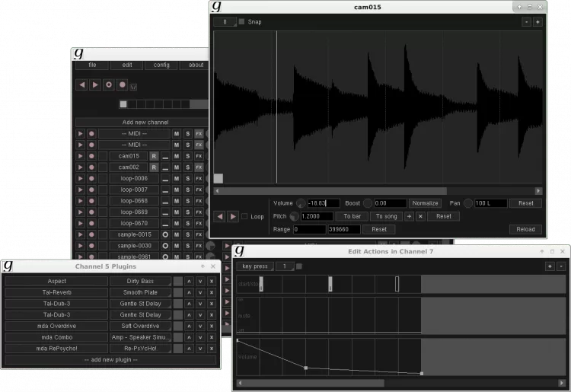
Task: Open the key press action type dropdown
Action: (x=255, y=266)
